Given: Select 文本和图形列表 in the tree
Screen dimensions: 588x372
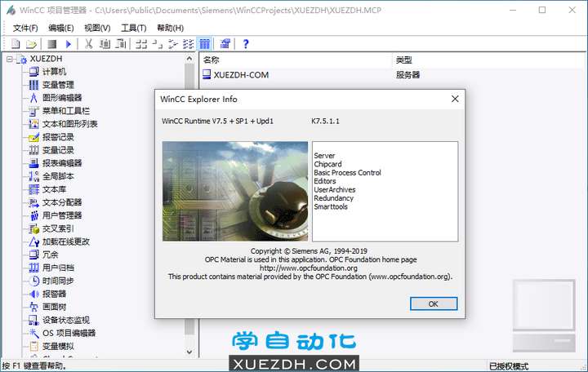Looking at the screenshot, I should [69, 124].
